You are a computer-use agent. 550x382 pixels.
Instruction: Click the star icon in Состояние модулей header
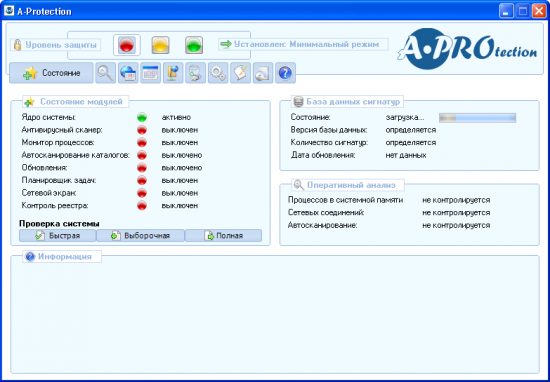[x=29, y=102]
